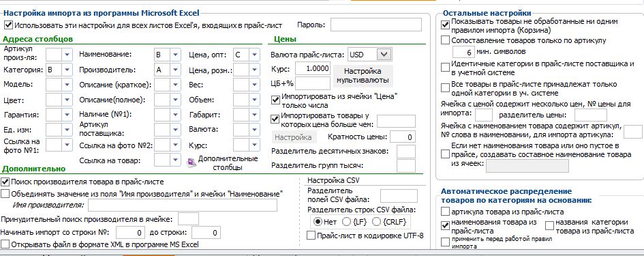Open the 'Описание (краткое)' column dropdown
The width and height of the screenshot is (644, 256).
pyautogui.click(x=175, y=85)
